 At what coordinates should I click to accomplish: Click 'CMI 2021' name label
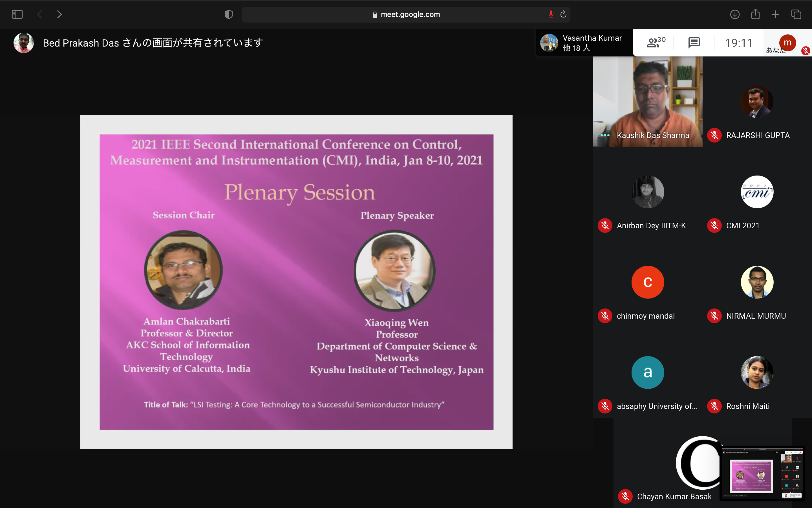(743, 226)
